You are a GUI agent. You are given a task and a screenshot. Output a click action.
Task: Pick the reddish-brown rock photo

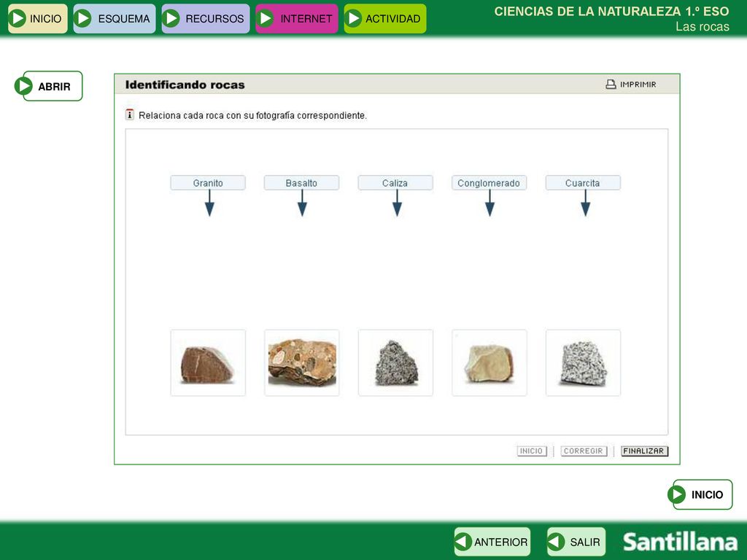208,363
